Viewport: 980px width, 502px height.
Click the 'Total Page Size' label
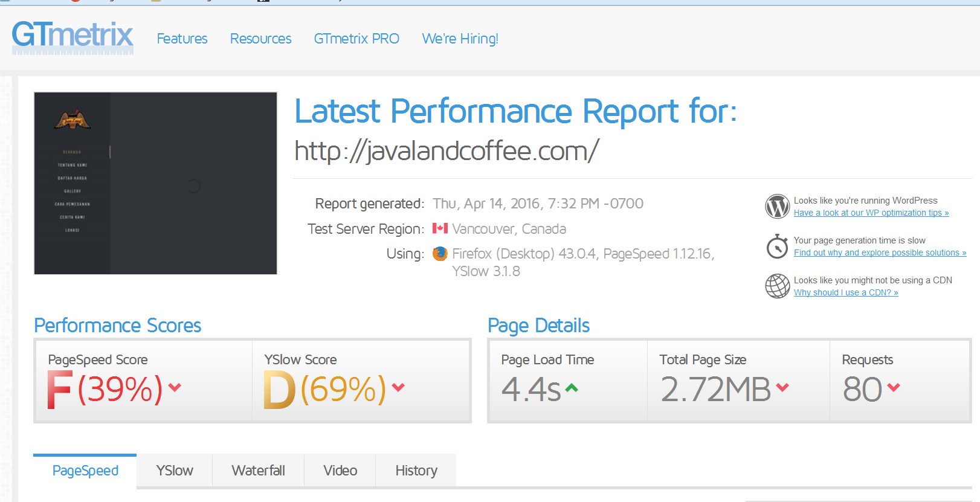pos(703,360)
